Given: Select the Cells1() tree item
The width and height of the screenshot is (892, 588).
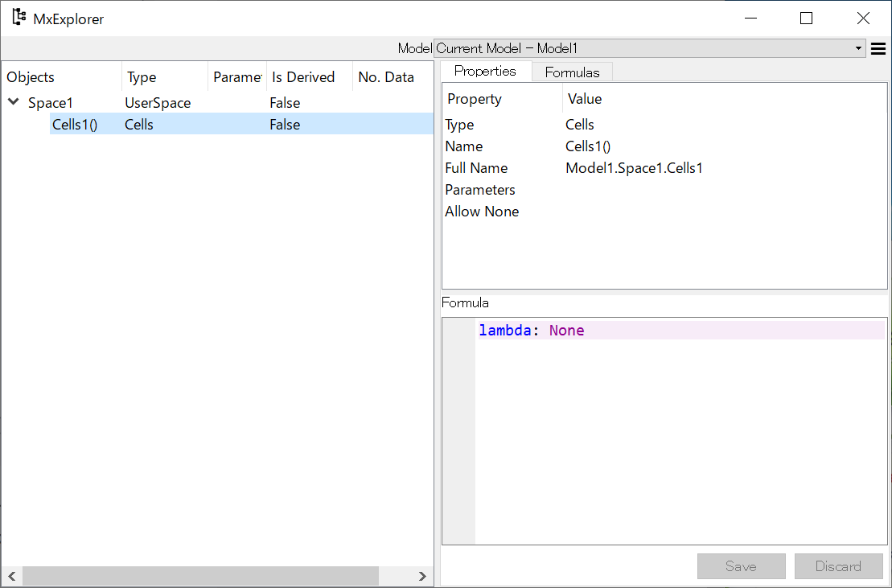Looking at the screenshot, I should tap(74, 125).
